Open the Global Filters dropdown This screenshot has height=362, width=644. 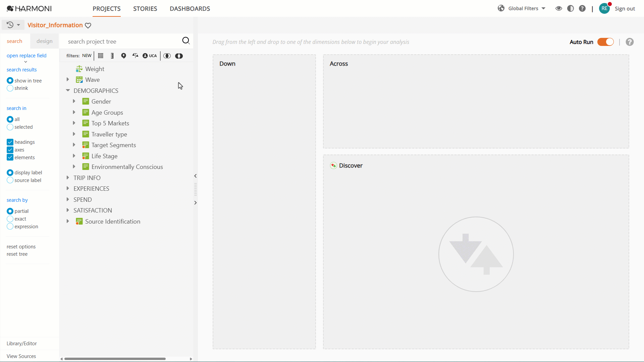click(522, 8)
